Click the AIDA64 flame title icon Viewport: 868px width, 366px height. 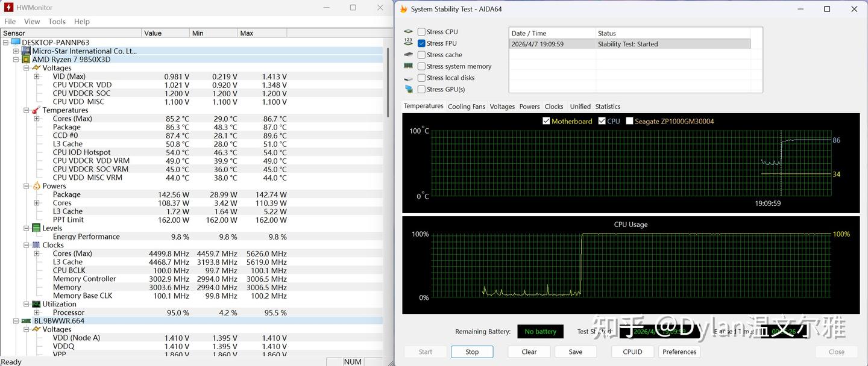point(404,9)
